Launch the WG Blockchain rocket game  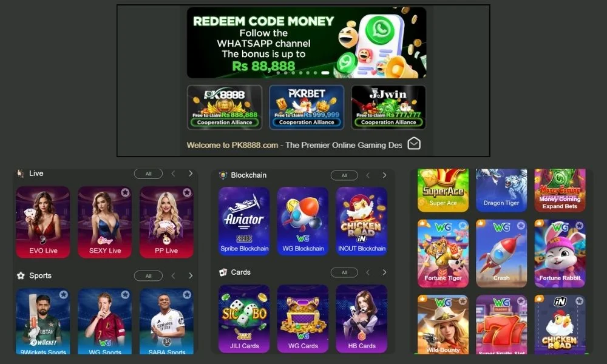coord(303,221)
